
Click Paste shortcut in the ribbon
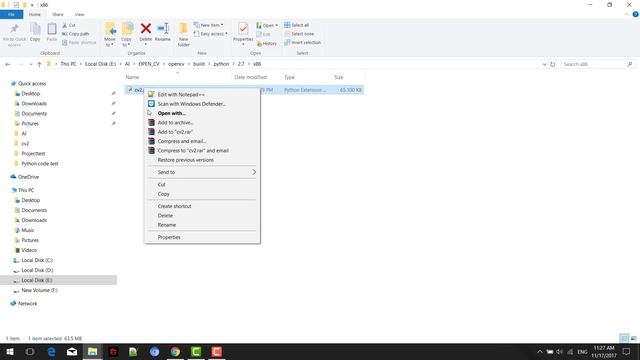tap(79, 42)
